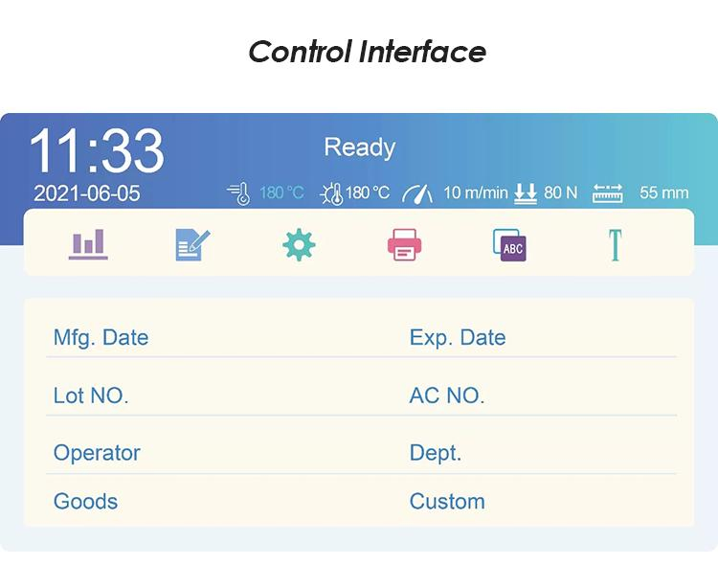The width and height of the screenshot is (718, 588).
Task: Select the Goods field
Action: coord(85,501)
